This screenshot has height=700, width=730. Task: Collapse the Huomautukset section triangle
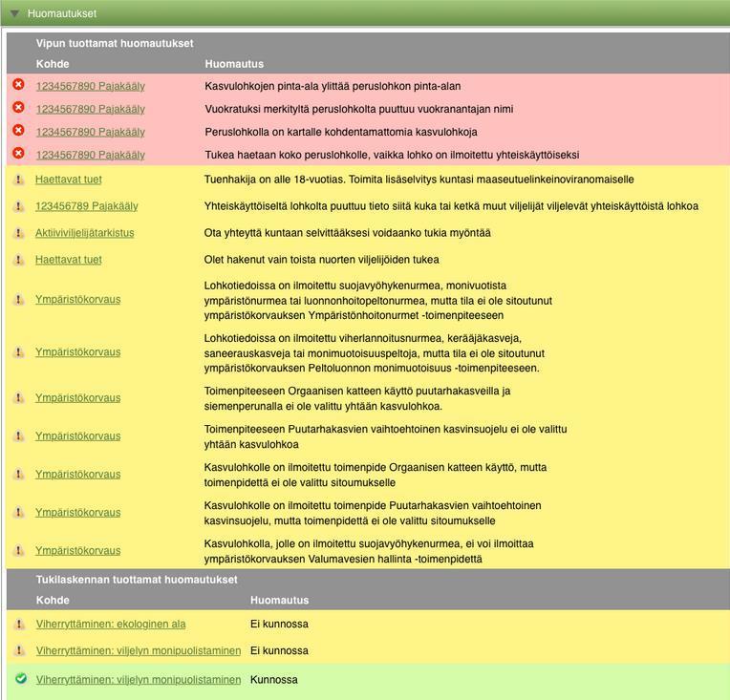(x=14, y=13)
